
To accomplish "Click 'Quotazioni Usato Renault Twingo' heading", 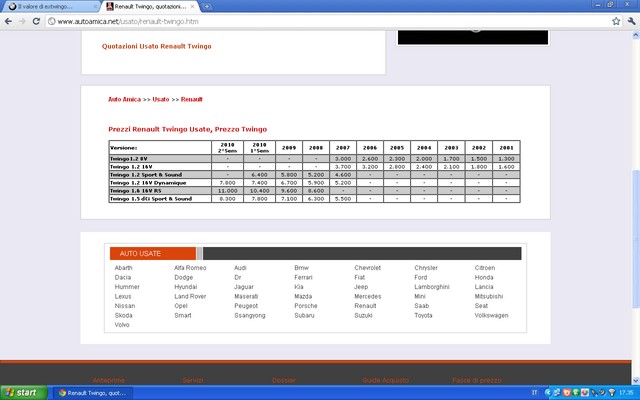I will 157,46.
